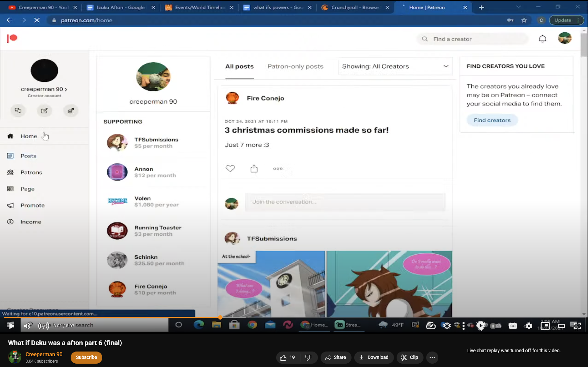Open YouTube player settings gear
This screenshot has height=367, width=588.
[529, 326]
